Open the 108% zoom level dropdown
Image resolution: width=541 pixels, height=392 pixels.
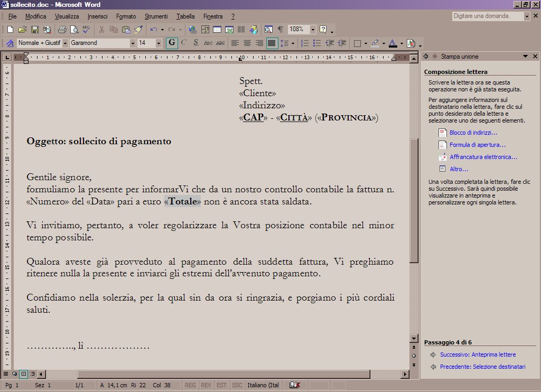pyautogui.click(x=313, y=30)
